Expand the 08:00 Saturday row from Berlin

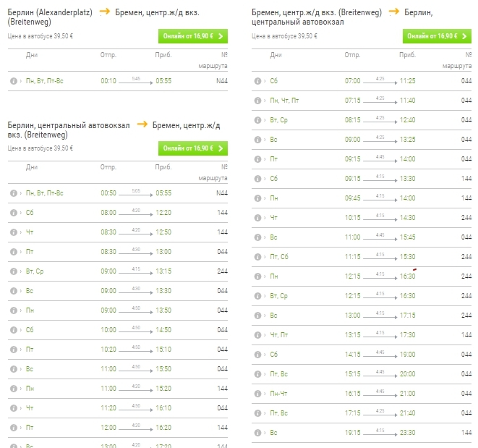click(x=21, y=213)
